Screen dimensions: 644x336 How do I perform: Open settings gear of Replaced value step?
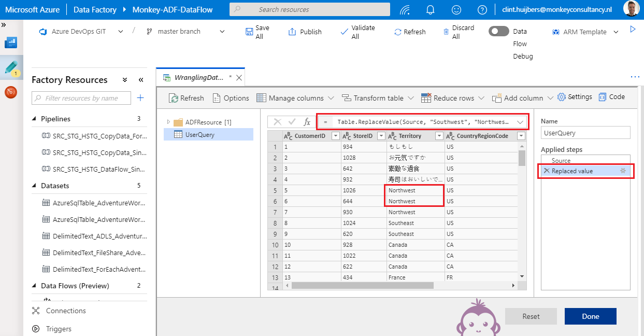coord(623,171)
